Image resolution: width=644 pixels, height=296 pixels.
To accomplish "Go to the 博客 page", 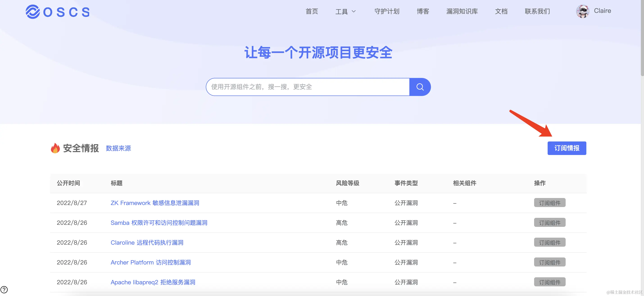I will (x=423, y=11).
